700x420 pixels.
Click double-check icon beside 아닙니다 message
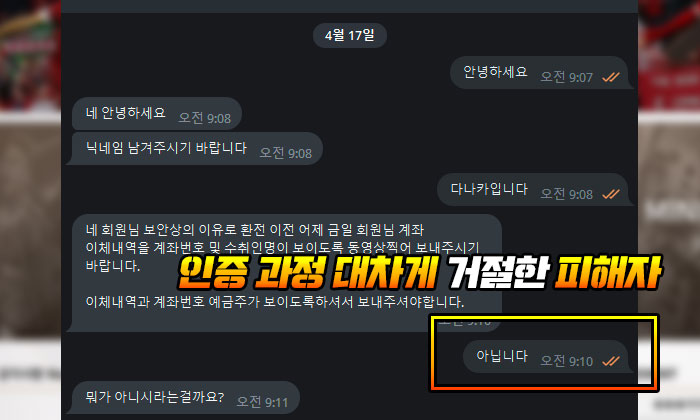611,361
